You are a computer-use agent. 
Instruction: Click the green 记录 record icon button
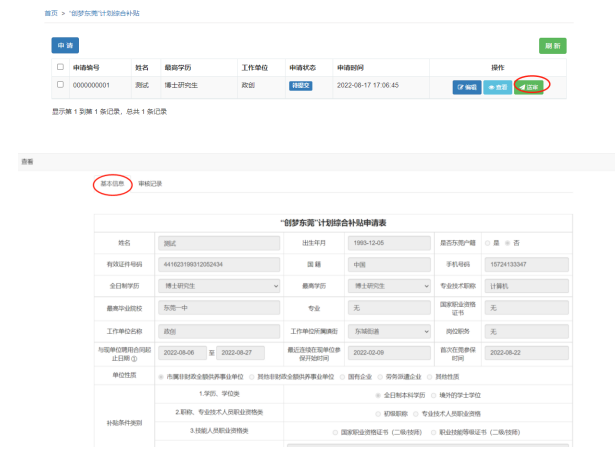pos(529,87)
